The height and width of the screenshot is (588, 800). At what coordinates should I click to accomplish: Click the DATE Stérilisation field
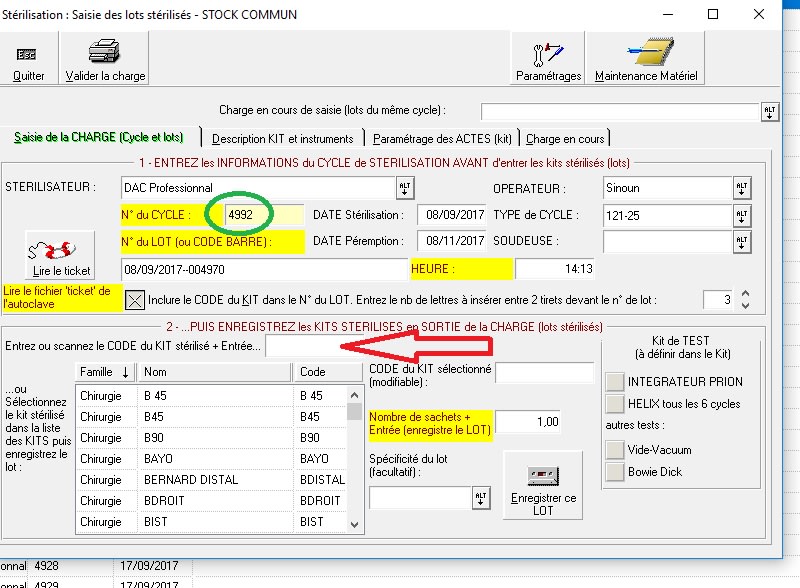(452, 215)
